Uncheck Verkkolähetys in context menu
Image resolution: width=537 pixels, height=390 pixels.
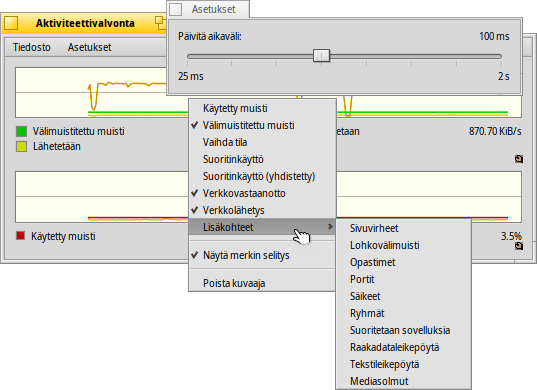coord(262,210)
